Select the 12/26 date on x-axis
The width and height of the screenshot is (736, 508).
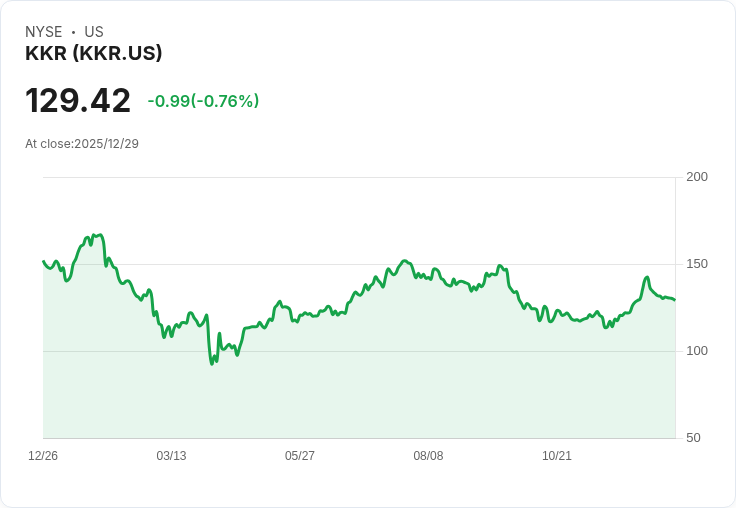[43, 456]
